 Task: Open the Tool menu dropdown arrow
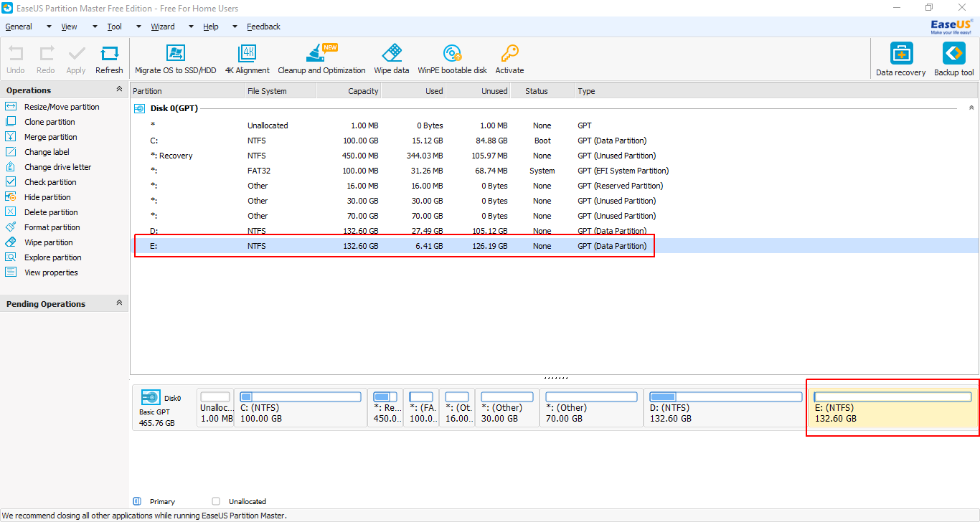click(x=138, y=27)
